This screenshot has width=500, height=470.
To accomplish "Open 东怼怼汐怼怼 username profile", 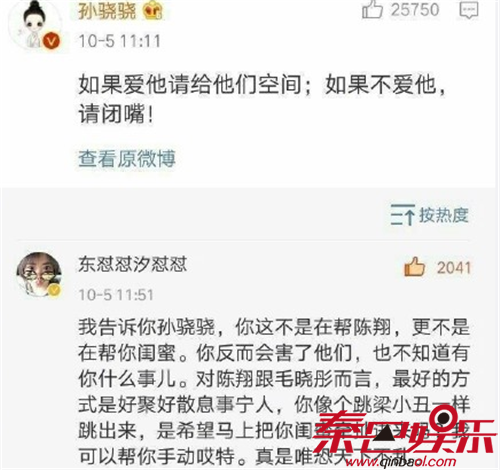I will click(133, 264).
